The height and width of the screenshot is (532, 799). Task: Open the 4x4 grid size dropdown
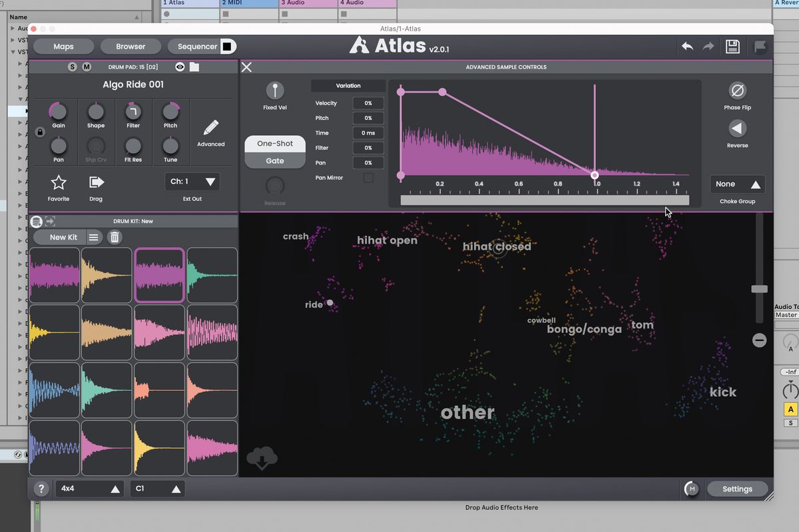(89, 489)
